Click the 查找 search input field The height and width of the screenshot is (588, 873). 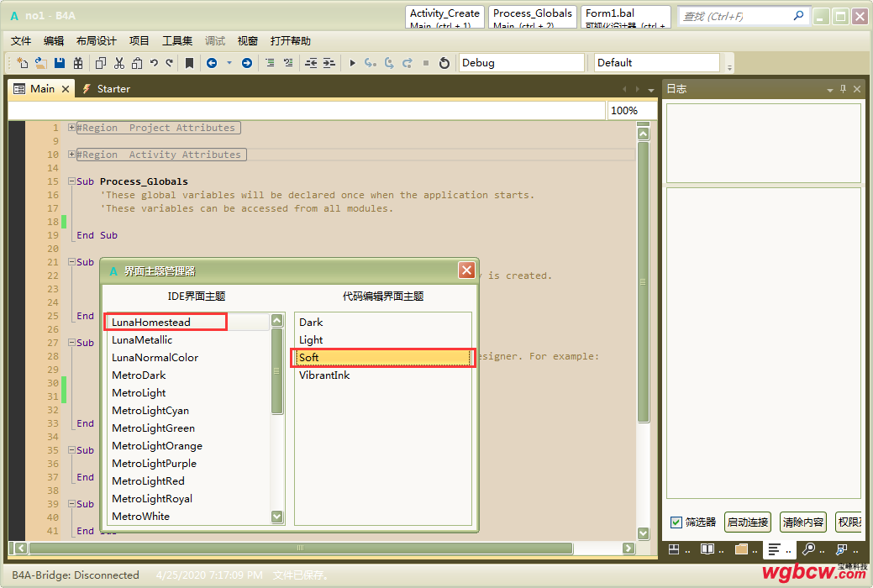[736, 16]
